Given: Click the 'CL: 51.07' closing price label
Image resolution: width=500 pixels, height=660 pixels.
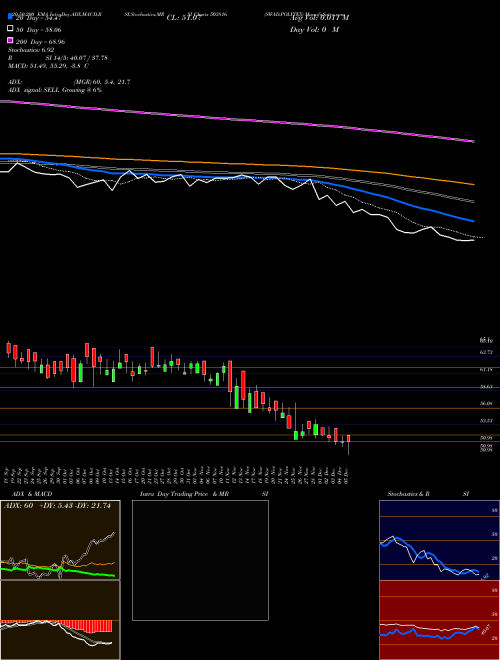Looking at the screenshot, I should 184,18.
